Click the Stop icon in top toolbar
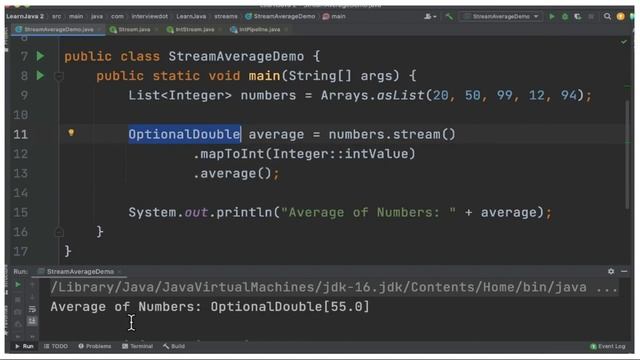 click(591, 17)
